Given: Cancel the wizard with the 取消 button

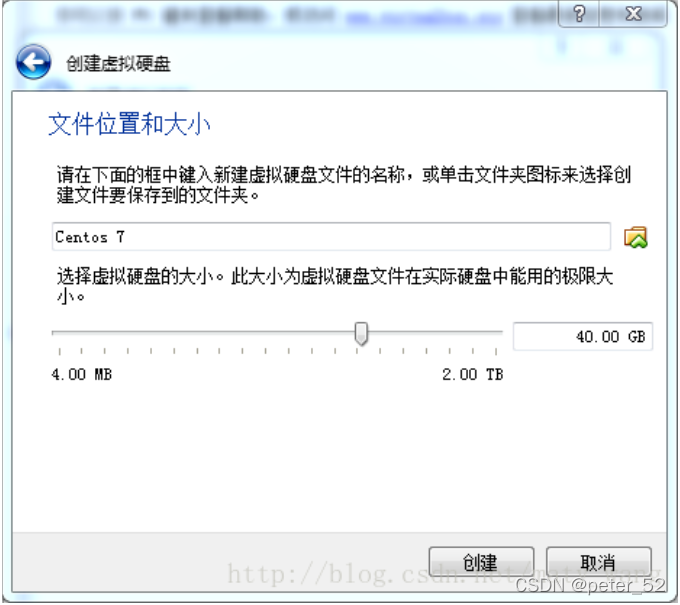Looking at the screenshot, I should click(598, 562).
